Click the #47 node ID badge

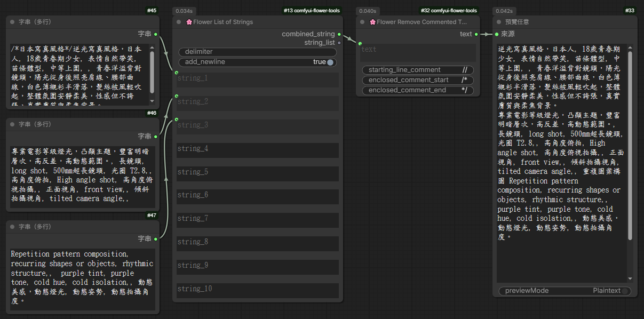click(x=152, y=216)
